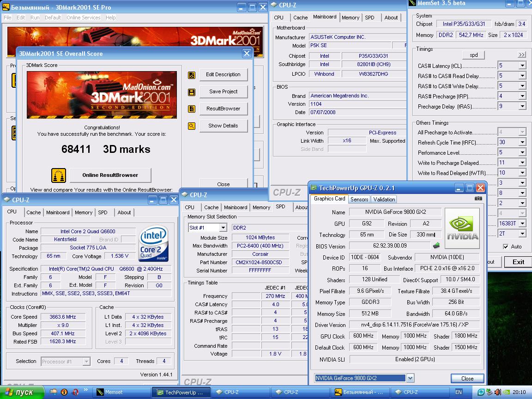Open the Mainboard tab in CPU-Z SPD window
The image size is (532, 399).
[x=236, y=207]
